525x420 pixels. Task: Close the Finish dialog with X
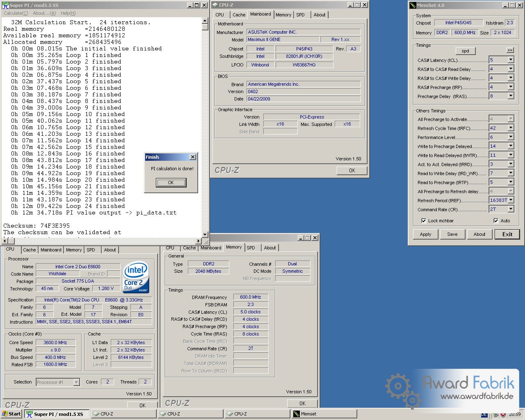193,157
